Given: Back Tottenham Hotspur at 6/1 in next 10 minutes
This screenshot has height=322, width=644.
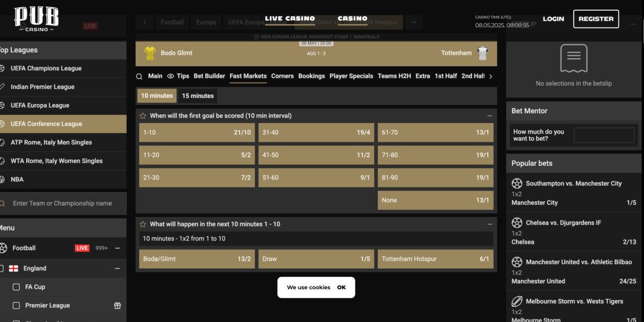Looking at the screenshot, I should click(x=436, y=259).
